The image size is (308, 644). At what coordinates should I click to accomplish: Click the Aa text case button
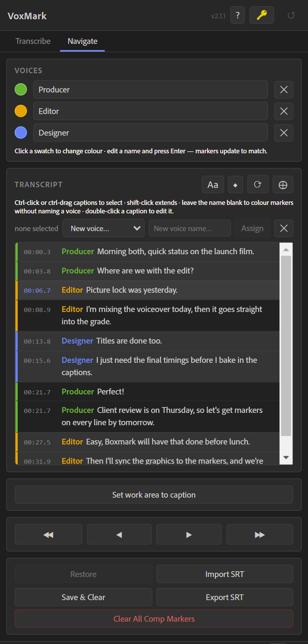coord(213,185)
